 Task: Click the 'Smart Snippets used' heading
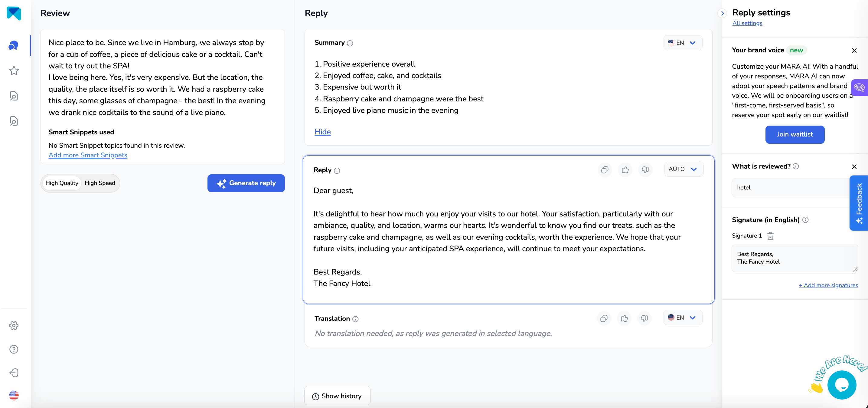pyautogui.click(x=81, y=132)
